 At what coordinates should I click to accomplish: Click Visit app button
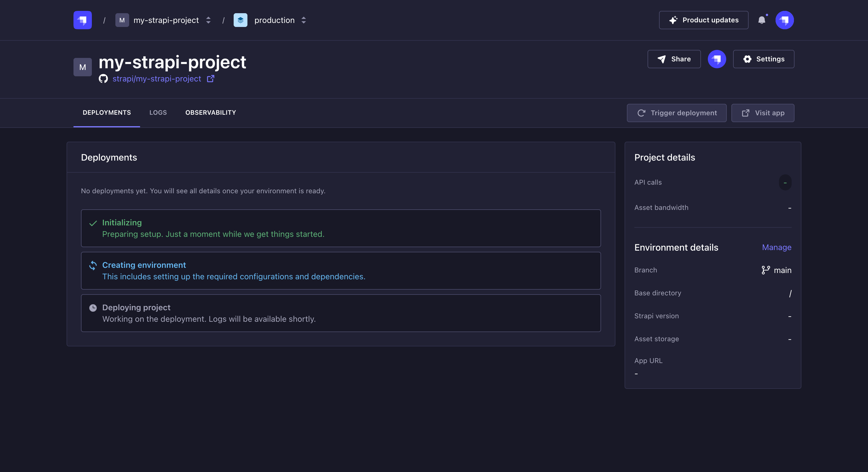coord(763,113)
